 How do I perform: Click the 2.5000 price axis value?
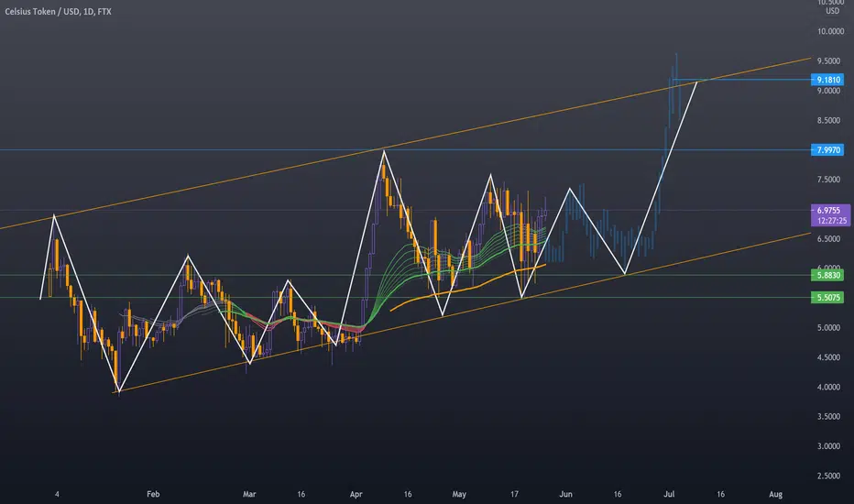(828, 477)
